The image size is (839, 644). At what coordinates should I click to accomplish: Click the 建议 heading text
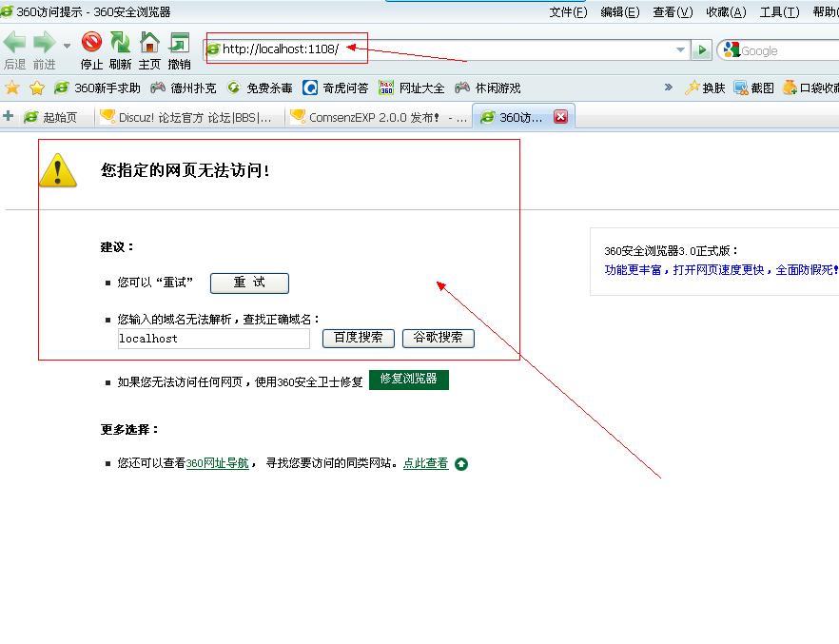click(117, 246)
